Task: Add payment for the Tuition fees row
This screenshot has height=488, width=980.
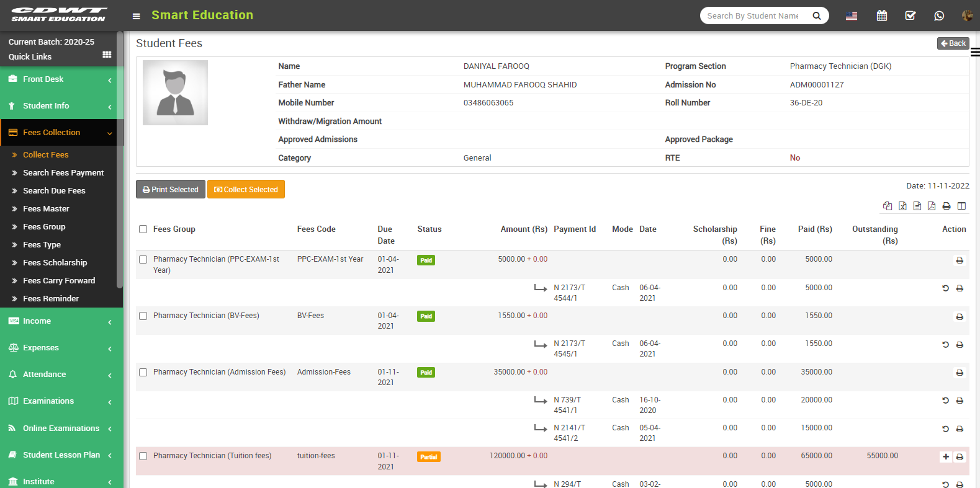Action: (946, 457)
